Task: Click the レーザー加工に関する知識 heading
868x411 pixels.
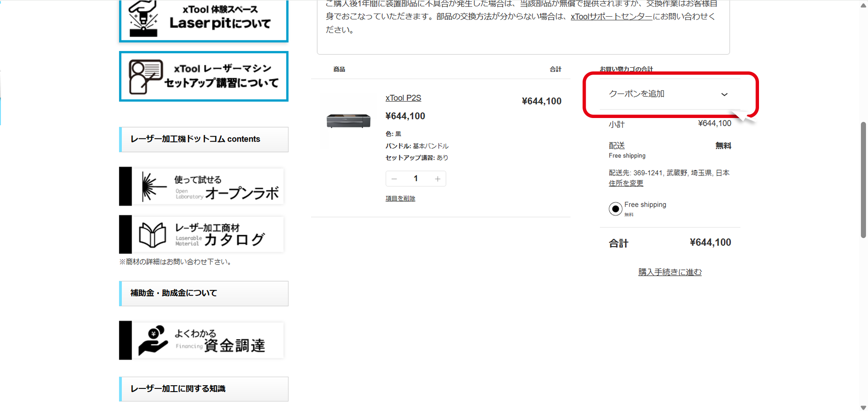Action: pyautogui.click(x=204, y=389)
